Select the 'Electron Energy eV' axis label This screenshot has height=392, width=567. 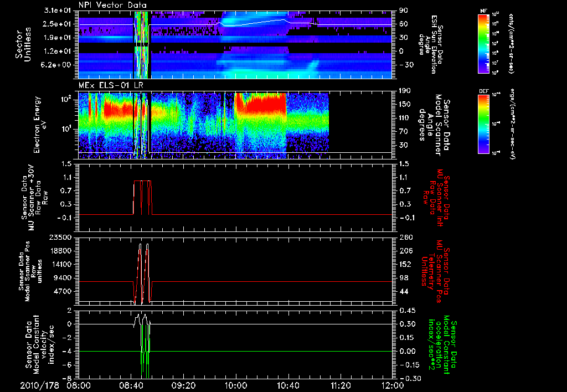point(40,125)
